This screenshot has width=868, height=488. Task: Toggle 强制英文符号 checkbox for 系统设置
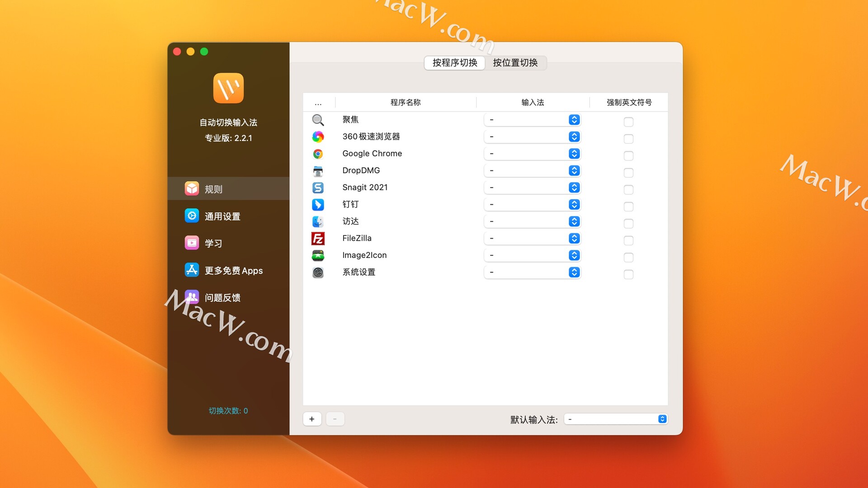pyautogui.click(x=628, y=274)
